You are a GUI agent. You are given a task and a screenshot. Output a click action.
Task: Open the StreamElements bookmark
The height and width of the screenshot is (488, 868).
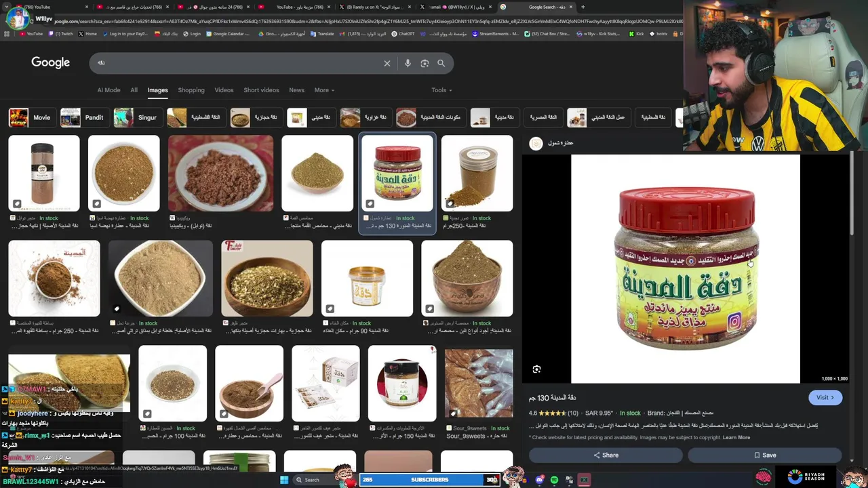point(495,33)
